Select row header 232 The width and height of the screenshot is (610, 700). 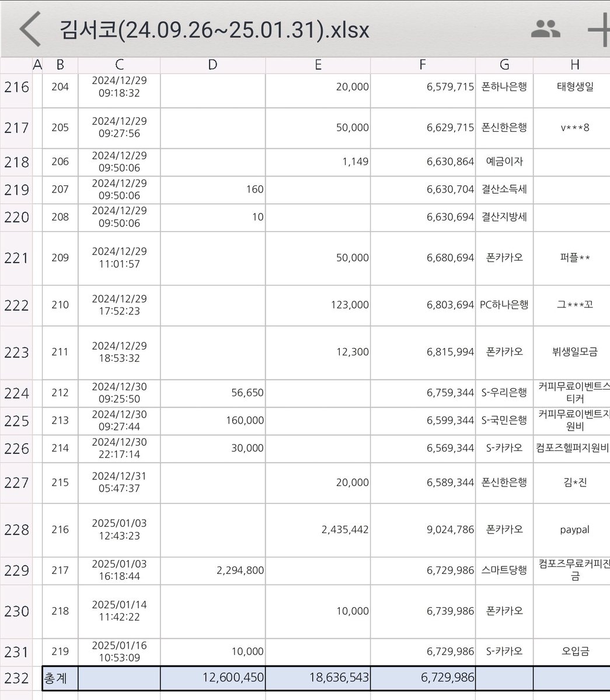point(16,678)
